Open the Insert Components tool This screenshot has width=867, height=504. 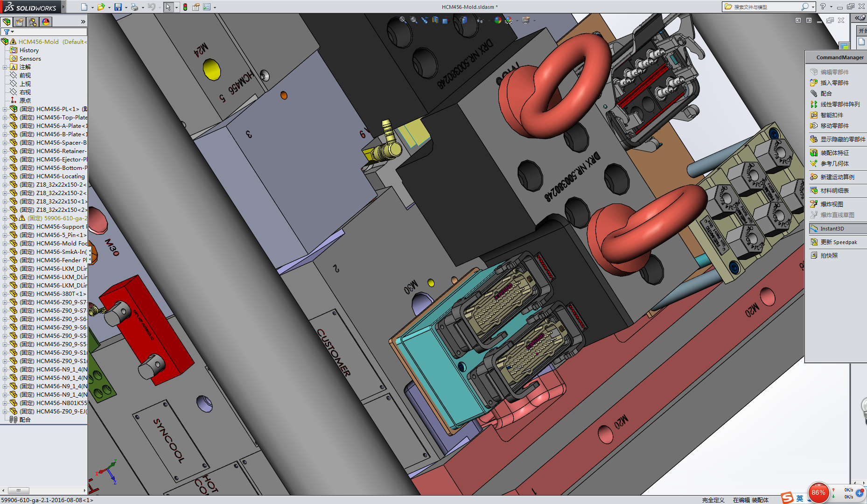835,83
